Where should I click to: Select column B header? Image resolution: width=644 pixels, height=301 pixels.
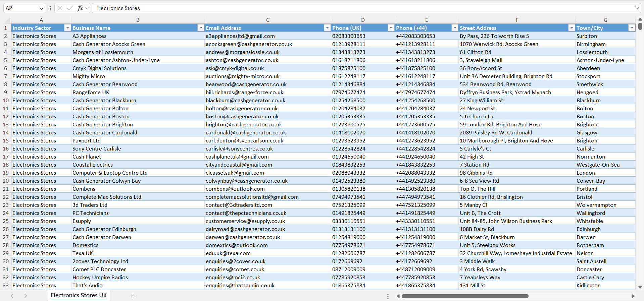point(138,20)
